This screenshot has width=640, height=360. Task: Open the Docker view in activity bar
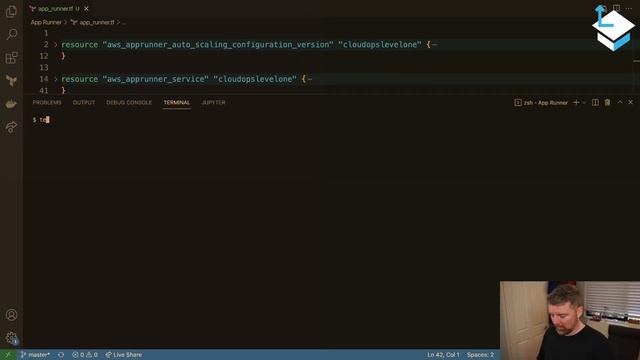point(11,104)
